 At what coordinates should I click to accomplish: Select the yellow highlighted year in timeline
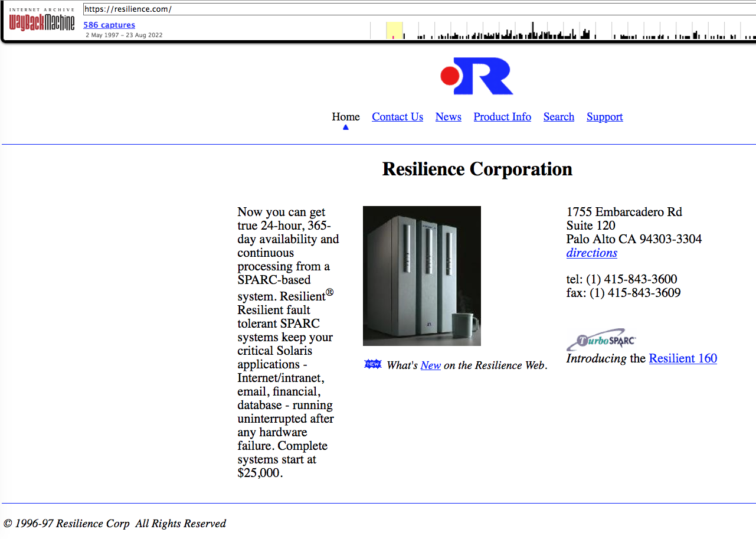coord(394,31)
